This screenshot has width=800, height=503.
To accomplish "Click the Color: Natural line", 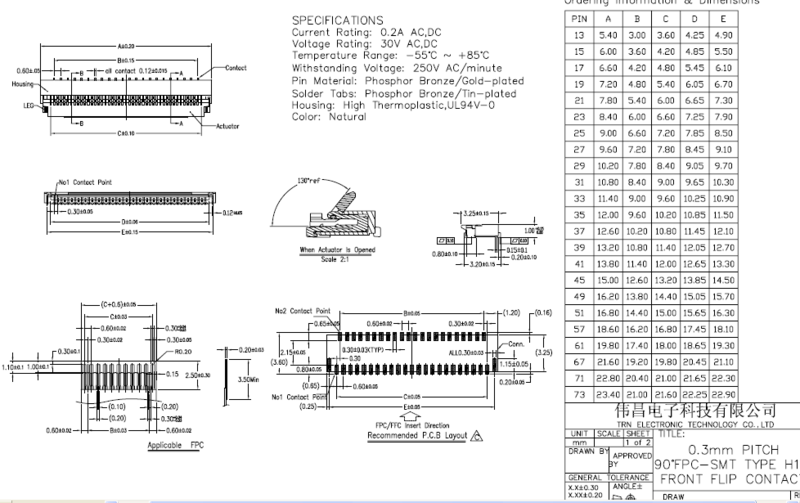I will click(x=329, y=117).
